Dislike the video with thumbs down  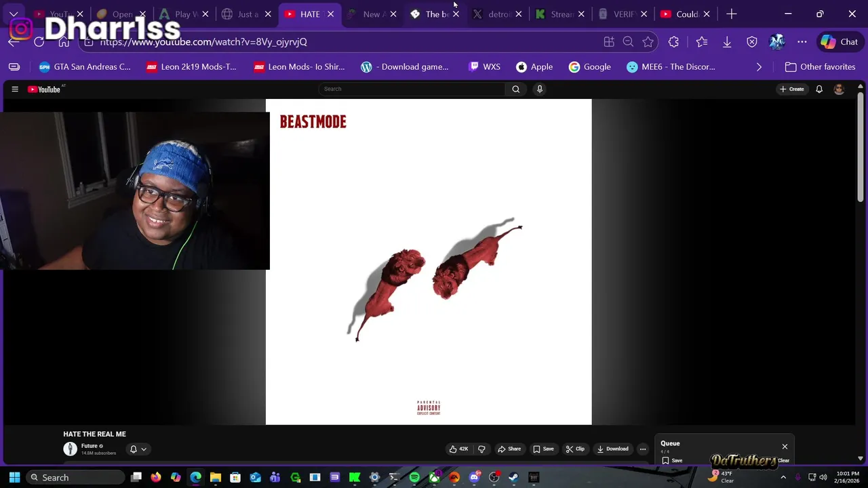(x=481, y=449)
